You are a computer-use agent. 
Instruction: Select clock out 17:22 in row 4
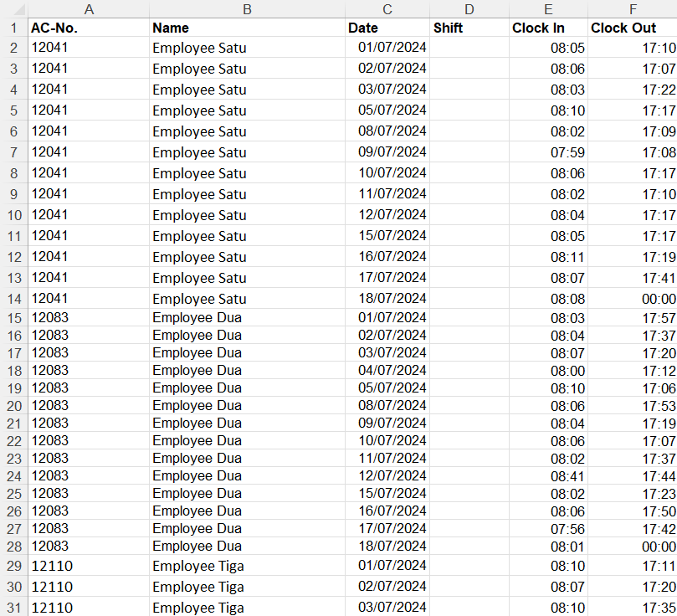click(633, 89)
